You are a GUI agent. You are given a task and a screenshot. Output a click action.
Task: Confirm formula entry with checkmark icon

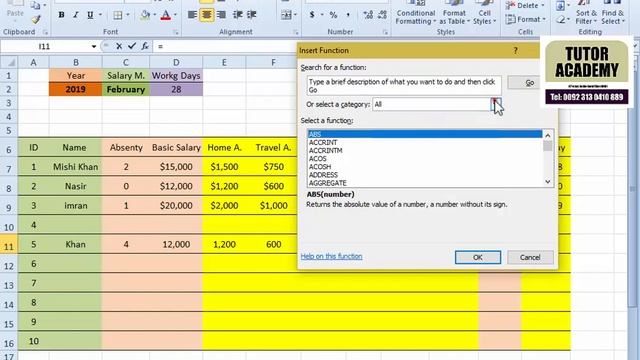131,47
